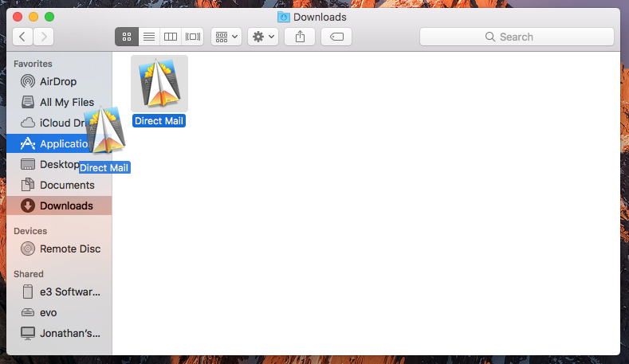Click the All My Files tray icon
The width and height of the screenshot is (629, 364).
28,102
